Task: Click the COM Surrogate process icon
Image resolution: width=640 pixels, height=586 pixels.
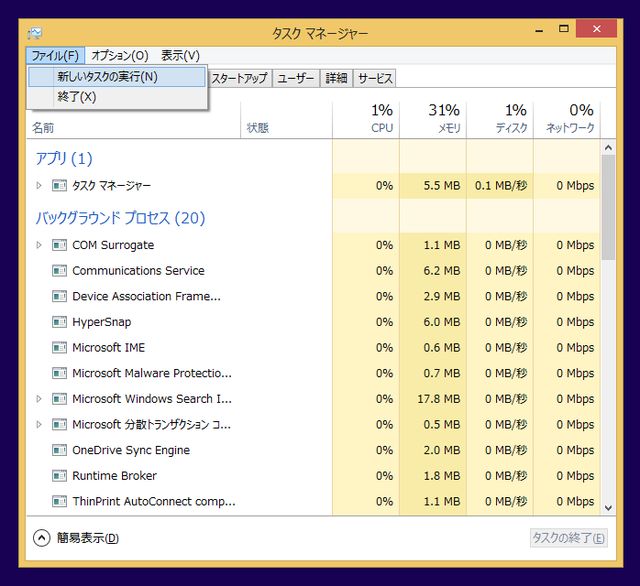Action: 59,245
